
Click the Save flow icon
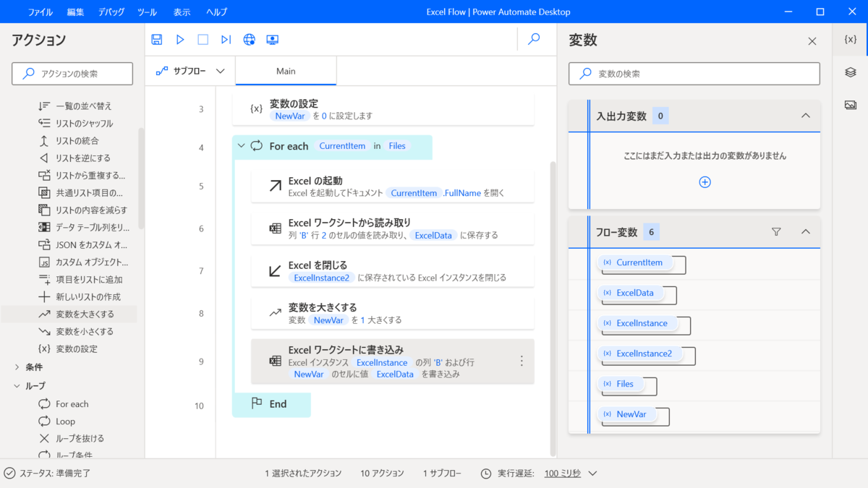tap(157, 40)
